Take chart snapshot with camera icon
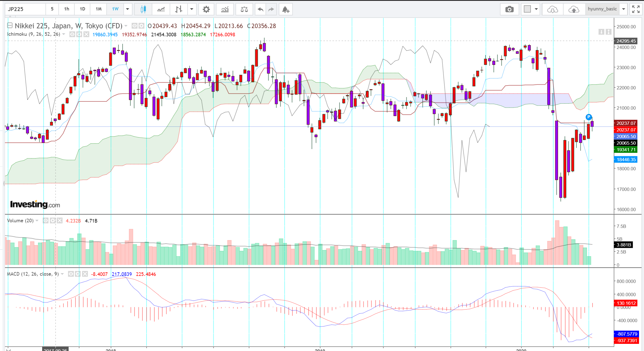 pyautogui.click(x=509, y=9)
